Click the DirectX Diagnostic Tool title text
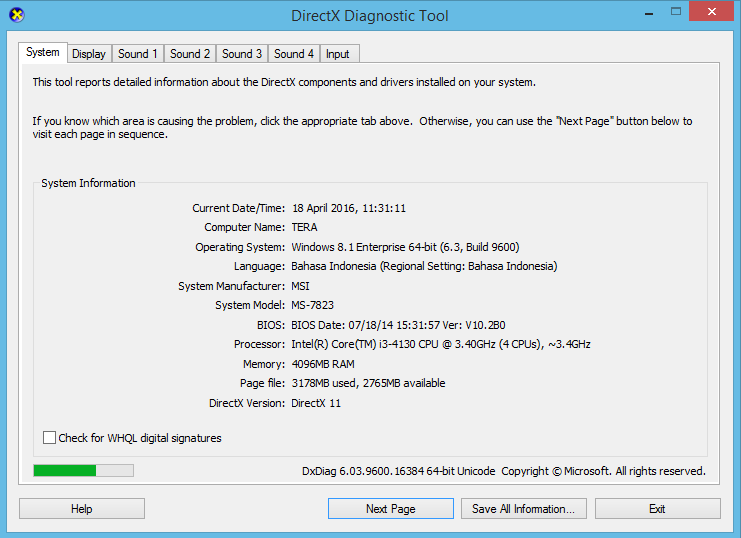 pyautogui.click(x=370, y=16)
